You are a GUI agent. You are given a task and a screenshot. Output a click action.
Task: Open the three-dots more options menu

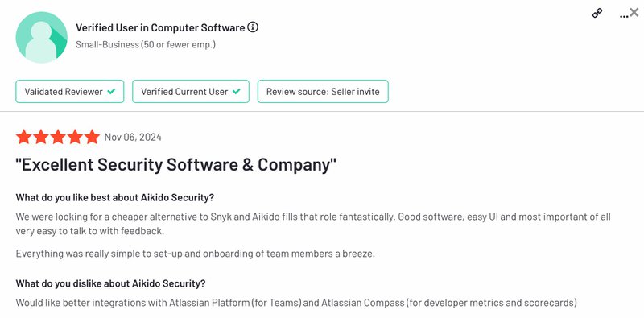click(x=623, y=16)
